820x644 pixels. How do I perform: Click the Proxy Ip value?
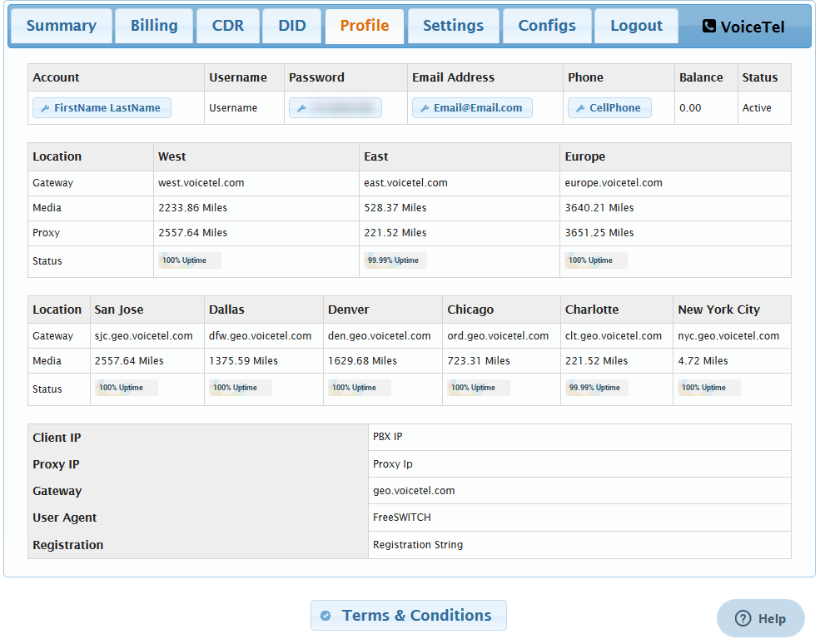(x=393, y=464)
